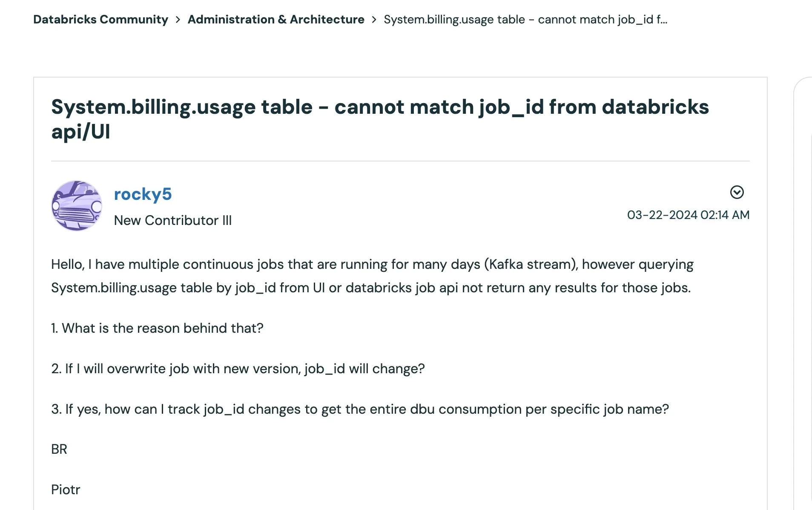Viewport: 812px width, 510px height.
Task: Click the 'BR' sign-off line
Action: 59,449
